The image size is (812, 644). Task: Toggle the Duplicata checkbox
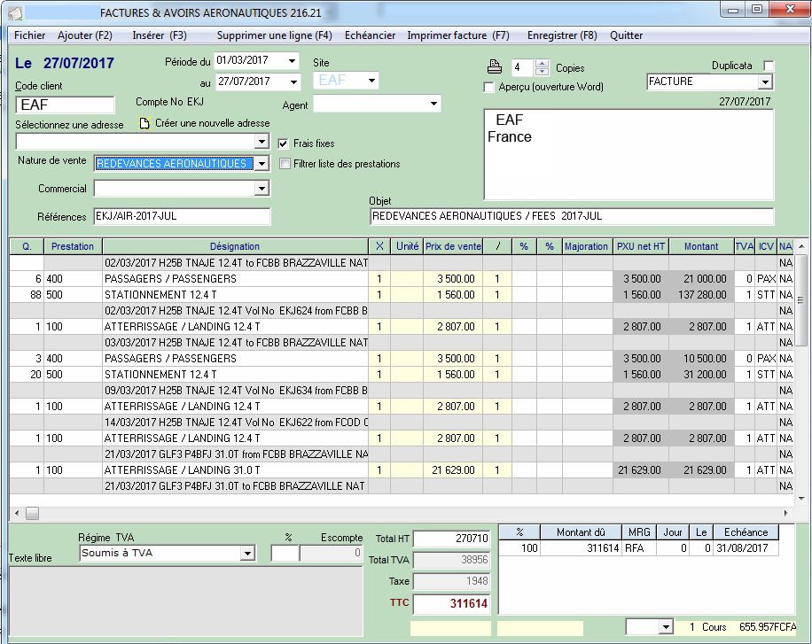pos(769,66)
